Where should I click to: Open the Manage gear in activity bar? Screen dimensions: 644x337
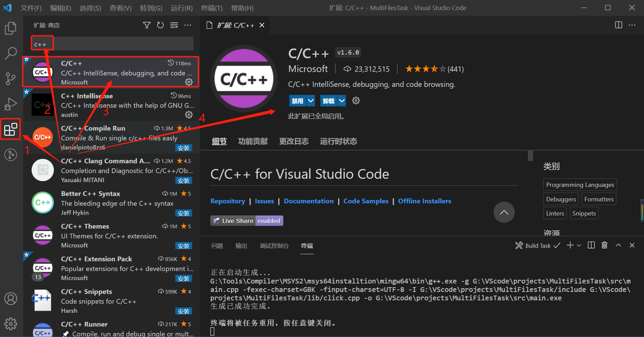pos(10,324)
